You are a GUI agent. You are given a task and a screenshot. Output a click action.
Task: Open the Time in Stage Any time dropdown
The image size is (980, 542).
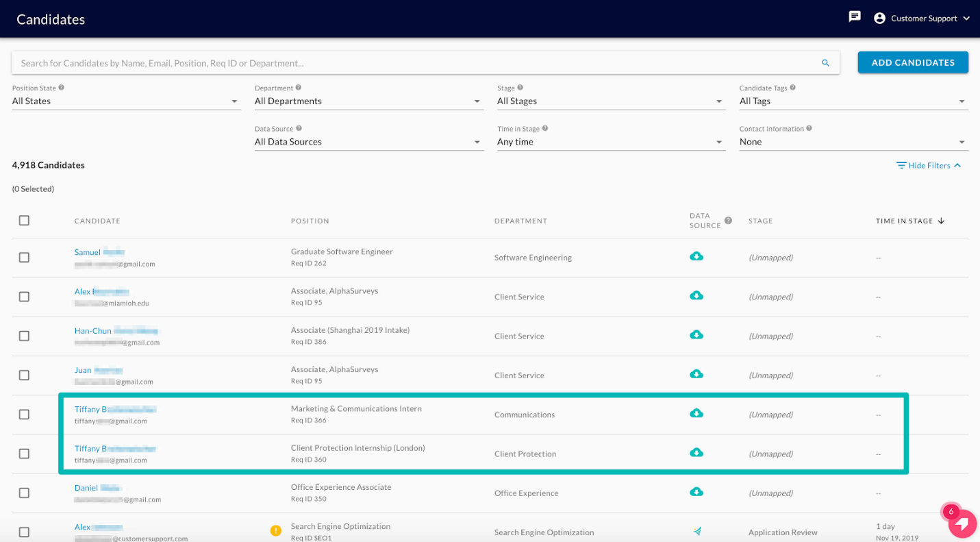(x=611, y=142)
